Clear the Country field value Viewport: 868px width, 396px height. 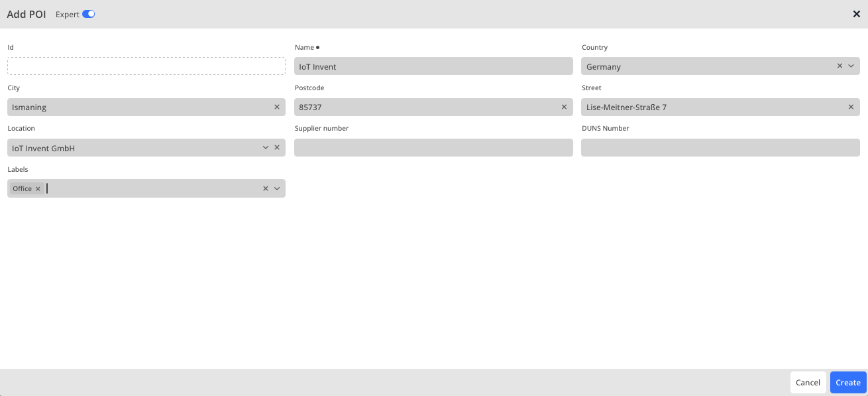840,66
